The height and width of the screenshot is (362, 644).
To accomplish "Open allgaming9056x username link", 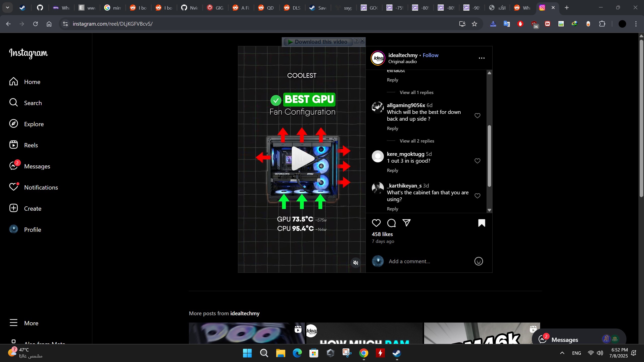I will click(x=406, y=105).
